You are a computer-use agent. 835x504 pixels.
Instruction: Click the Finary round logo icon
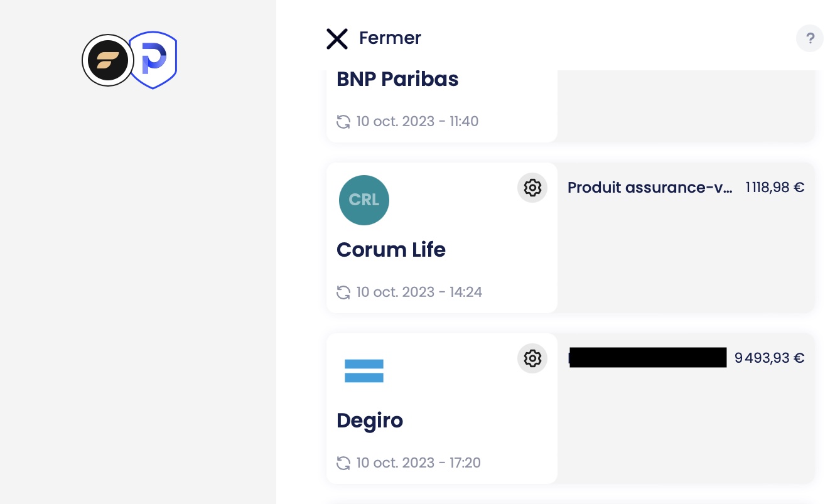108,60
